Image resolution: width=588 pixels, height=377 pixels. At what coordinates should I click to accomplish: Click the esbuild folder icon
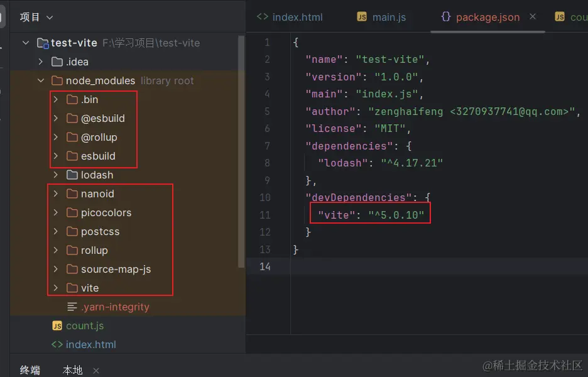[x=72, y=156]
